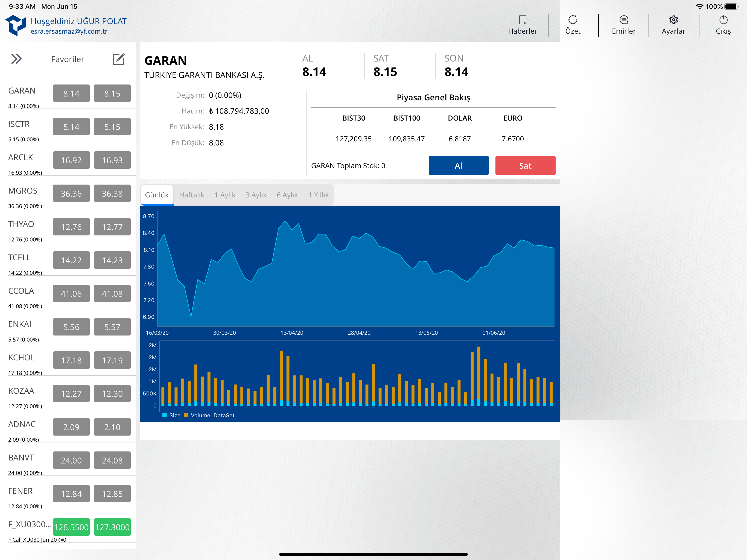The width and height of the screenshot is (747, 560).
Task: Tap CCOLA bid price 41.06
Action: (x=71, y=293)
